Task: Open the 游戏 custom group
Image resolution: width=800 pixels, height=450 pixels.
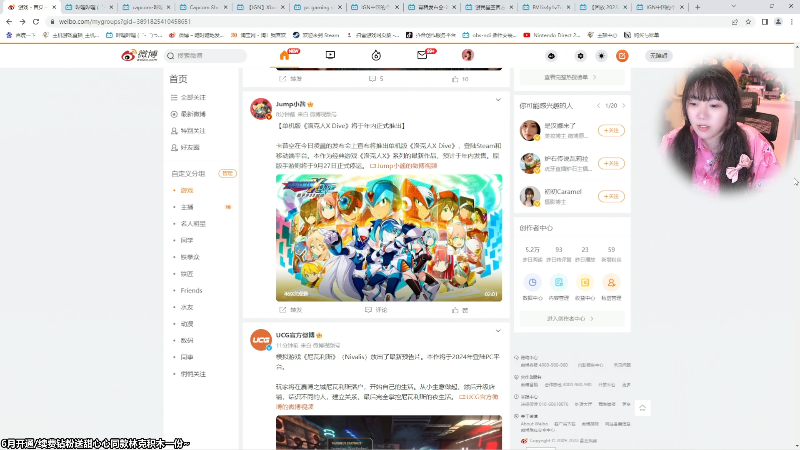Action: 187,190
